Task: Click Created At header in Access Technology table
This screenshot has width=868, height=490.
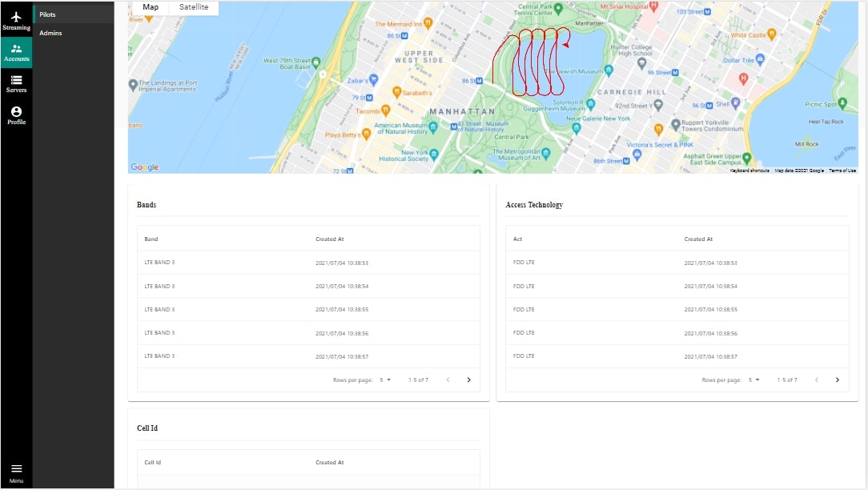Action: pyautogui.click(x=698, y=239)
